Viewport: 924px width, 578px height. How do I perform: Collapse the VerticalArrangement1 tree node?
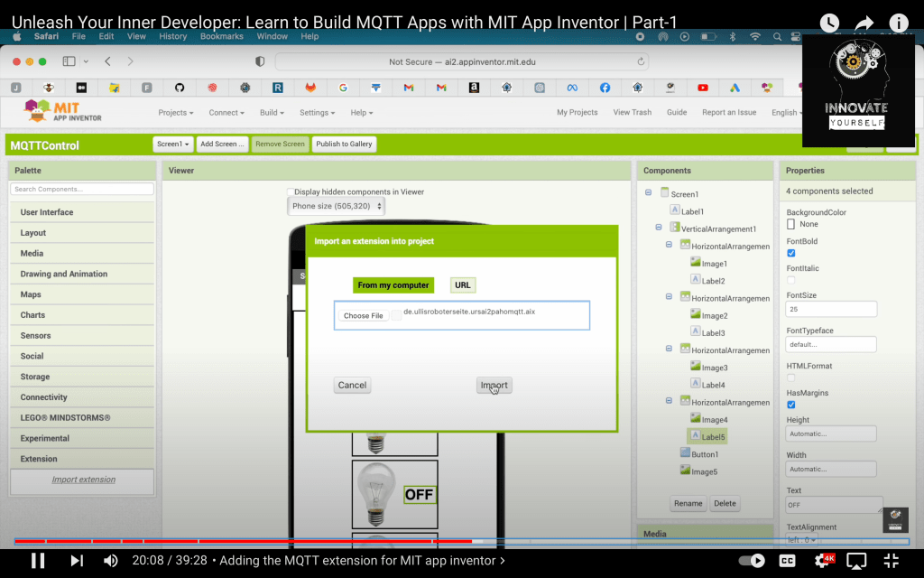coord(659,227)
